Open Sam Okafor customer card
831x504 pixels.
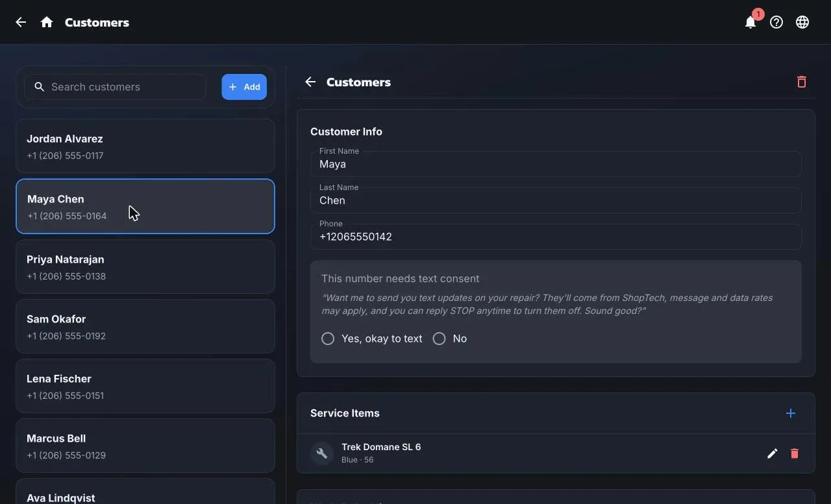pos(145,326)
